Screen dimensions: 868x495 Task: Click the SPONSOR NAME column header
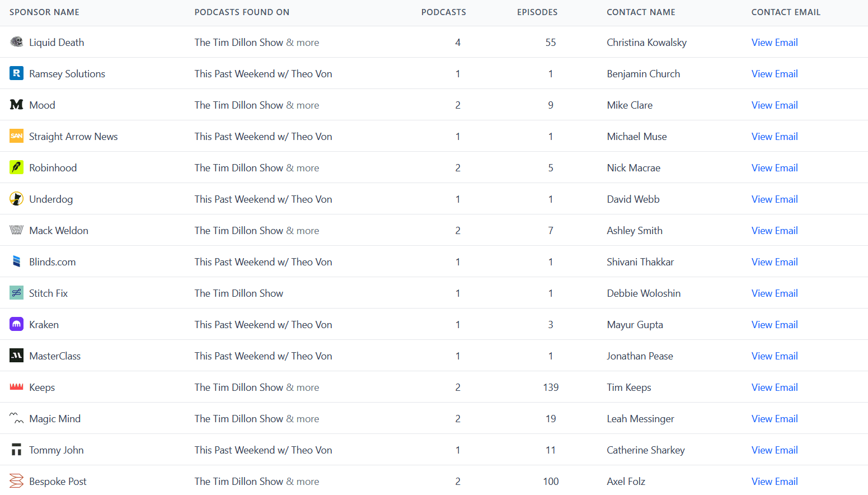[44, 12]
